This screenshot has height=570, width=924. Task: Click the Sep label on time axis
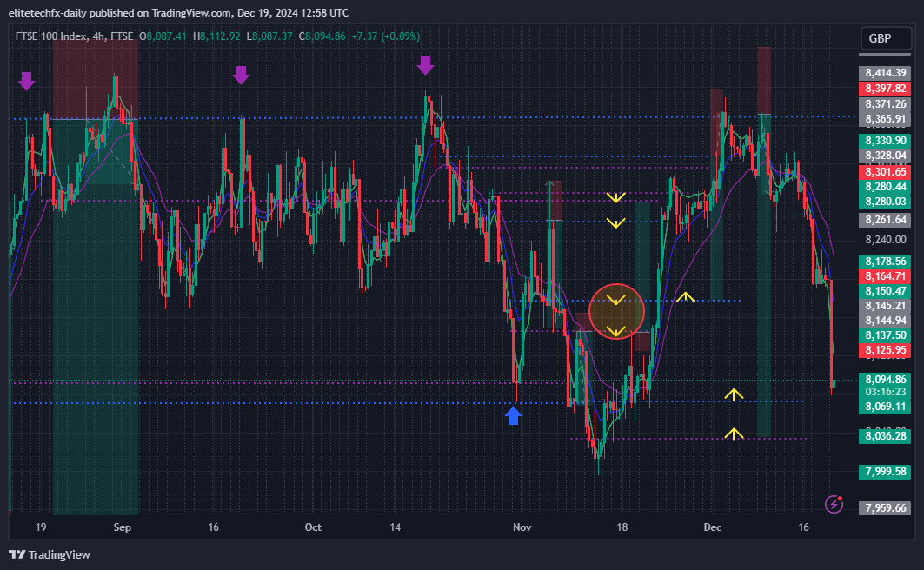tap(122, 527)
